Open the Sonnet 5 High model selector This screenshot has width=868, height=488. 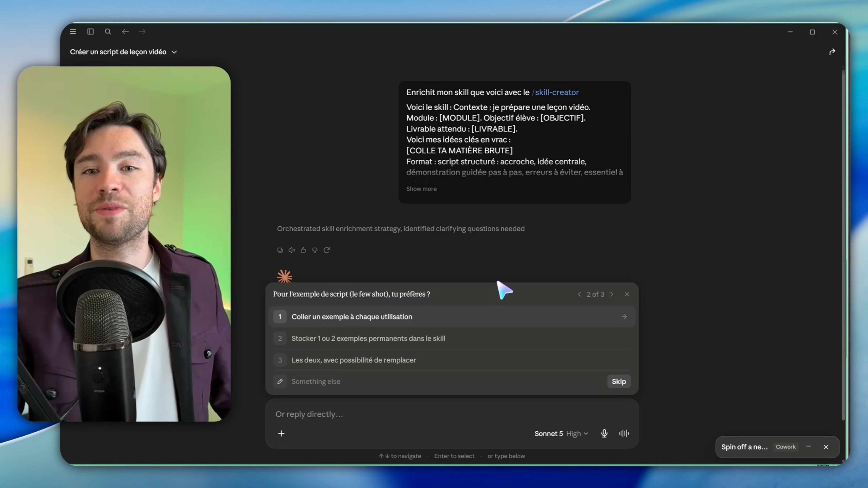pyautogui.click(x=561, y=434)
